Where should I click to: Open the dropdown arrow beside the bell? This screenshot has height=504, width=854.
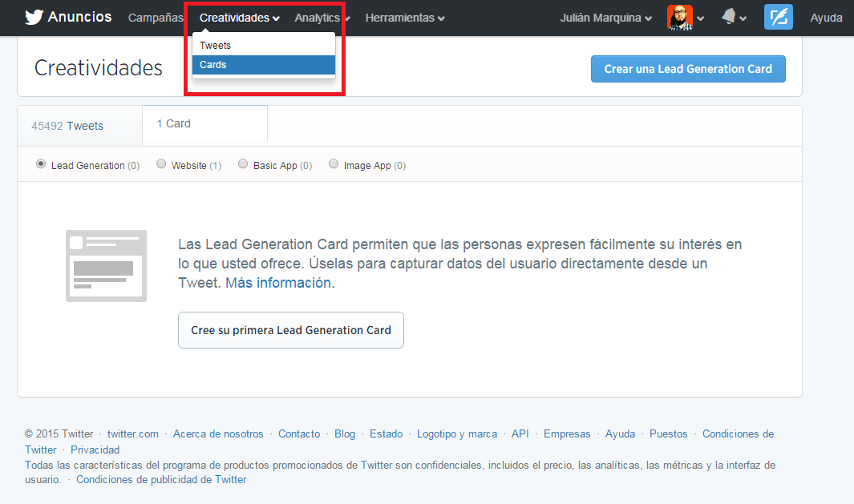coord(743,18)
